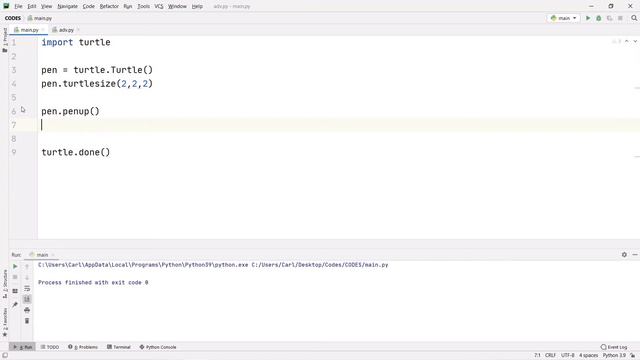
Task: Open the Favorites tool window
Action: [4, 322]
